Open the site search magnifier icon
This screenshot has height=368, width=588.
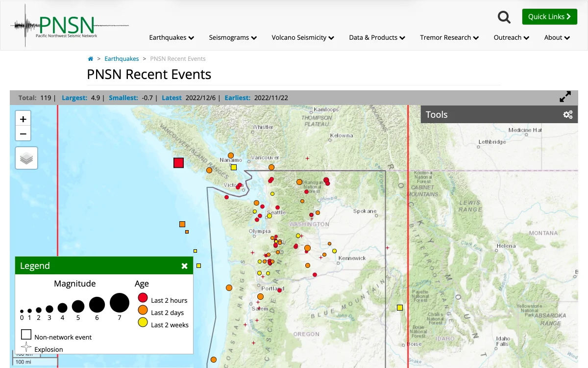(x=504, y=17)
